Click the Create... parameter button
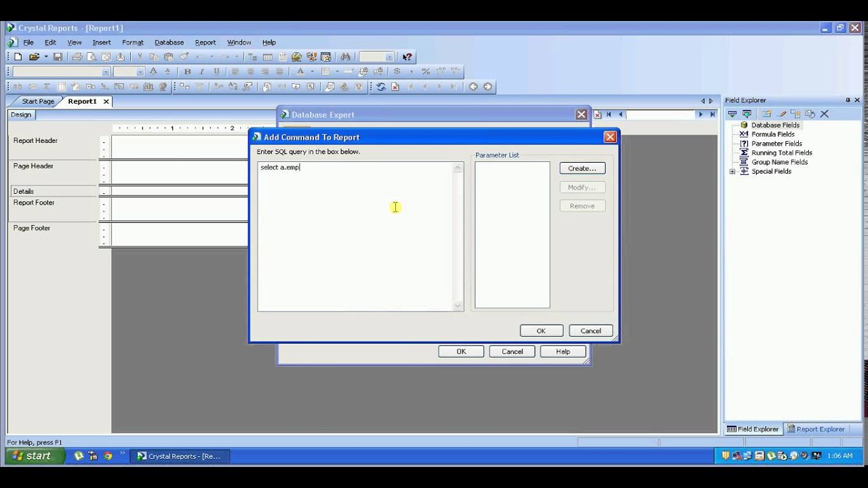This screenshot has width=868, height=488. click(x=583, y=168)
